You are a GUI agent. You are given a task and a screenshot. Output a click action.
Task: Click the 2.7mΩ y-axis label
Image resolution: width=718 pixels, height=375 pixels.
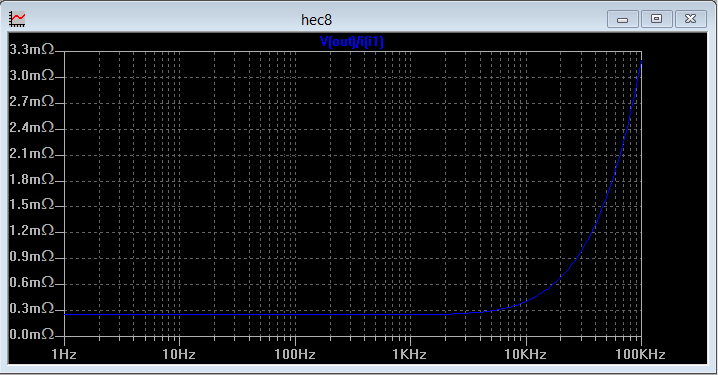click(x=32, y=101)
